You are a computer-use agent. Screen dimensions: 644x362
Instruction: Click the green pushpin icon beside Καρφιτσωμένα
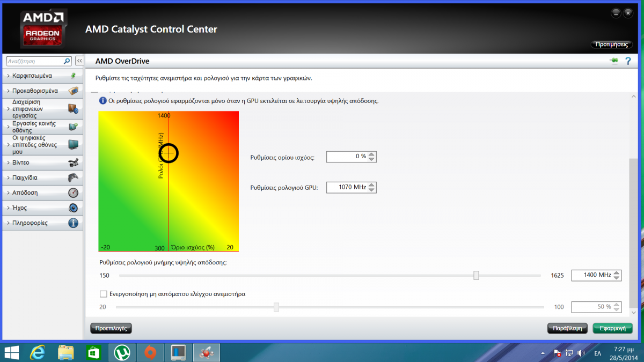[74, 76]
